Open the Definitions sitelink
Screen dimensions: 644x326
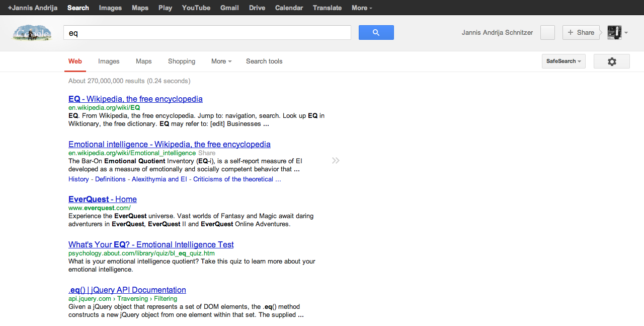coord(110,179)
